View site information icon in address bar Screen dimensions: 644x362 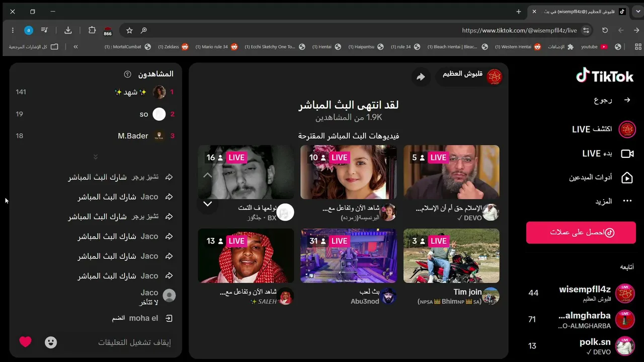coord(586,30)
